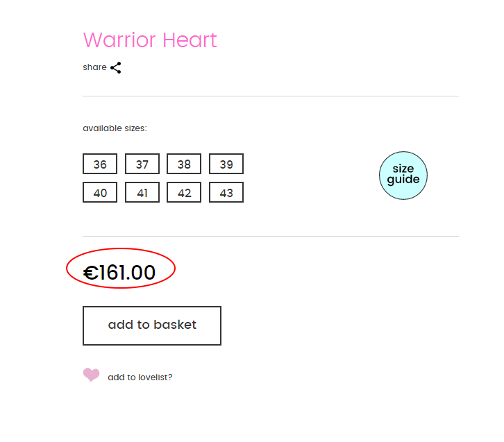This screenshot has width=504, height=442.
Task: Click the share icon
Action: coord(116,68)
